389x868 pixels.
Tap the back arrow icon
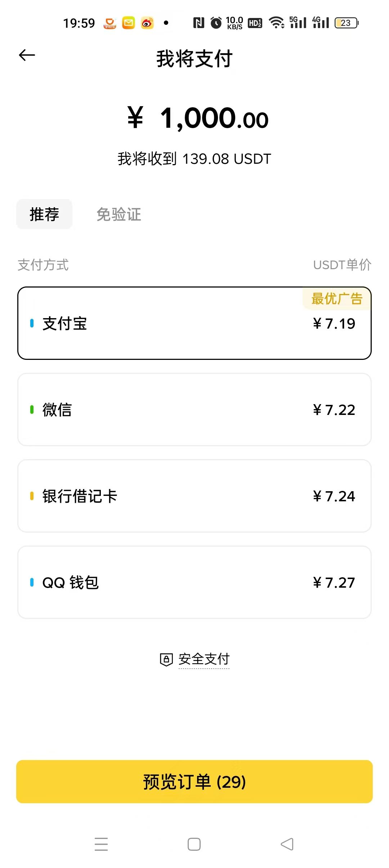27,55
